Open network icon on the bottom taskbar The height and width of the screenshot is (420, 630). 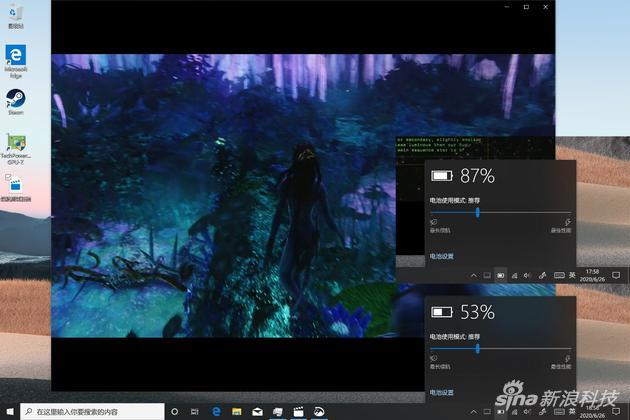(514, 412)
